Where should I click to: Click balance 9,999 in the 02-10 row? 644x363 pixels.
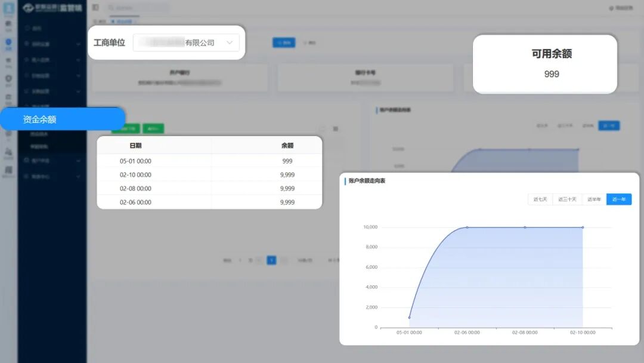coord(287,175)
